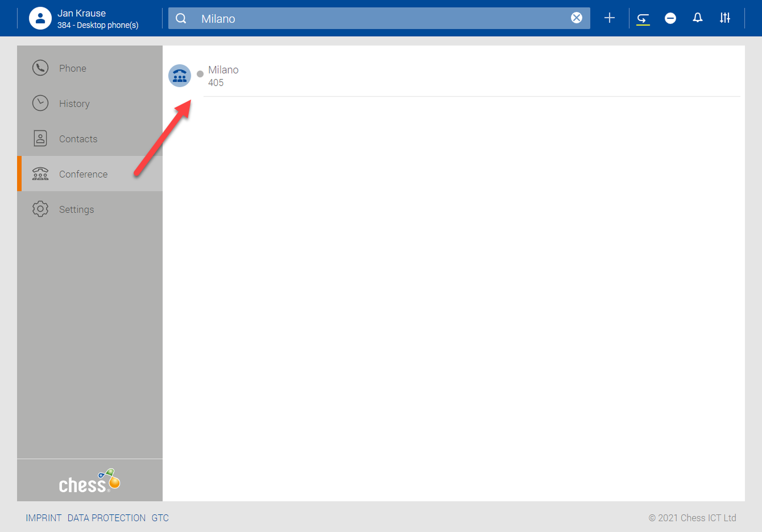Click the search magnifier icon
The image size is (762, 532).
181,18
